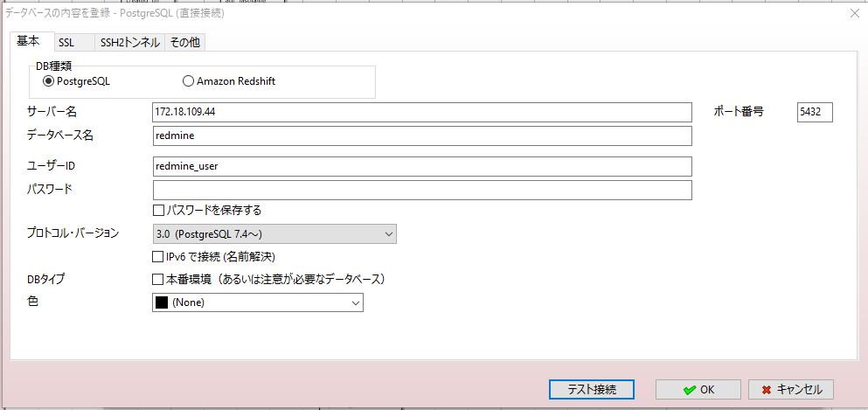Click the black color swatch in 色 dropdown
The height and width of the screenshot is (410, 868).
(x=162, y=302)
